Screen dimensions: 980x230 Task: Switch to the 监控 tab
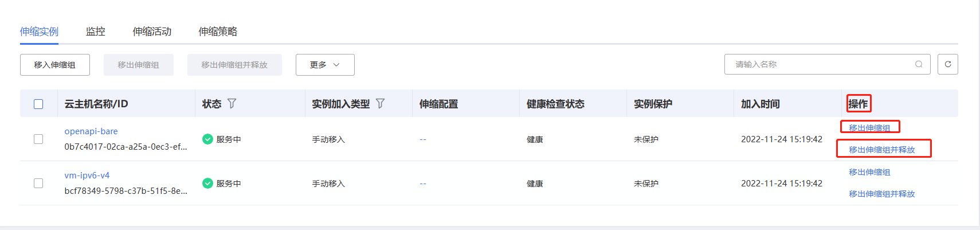[96, 32]
